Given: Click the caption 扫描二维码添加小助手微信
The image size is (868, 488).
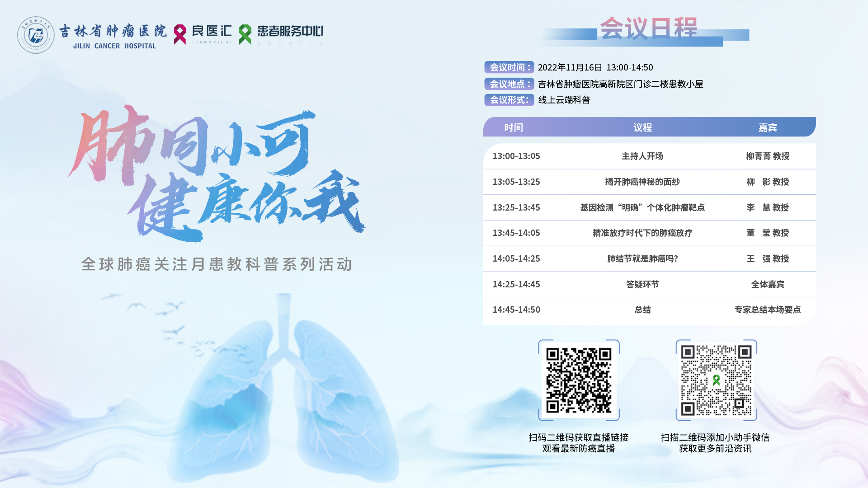Looking at the screenshot, I should point(715,437).
